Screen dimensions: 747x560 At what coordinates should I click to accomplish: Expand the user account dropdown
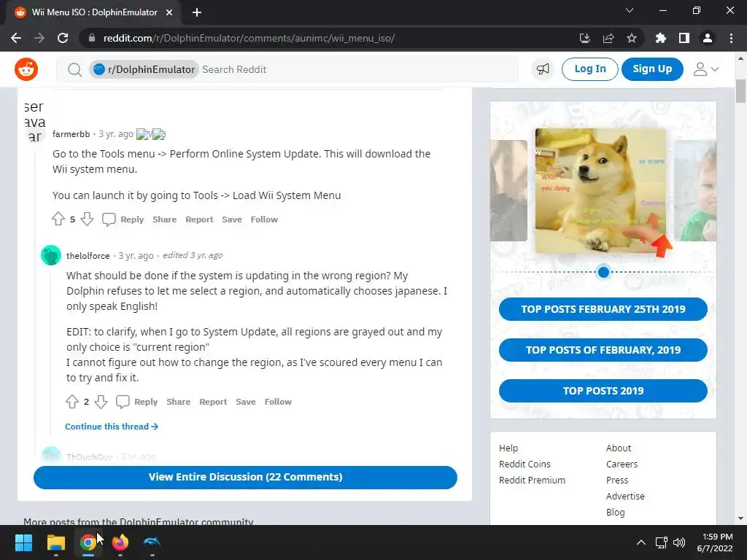[705, 69]
